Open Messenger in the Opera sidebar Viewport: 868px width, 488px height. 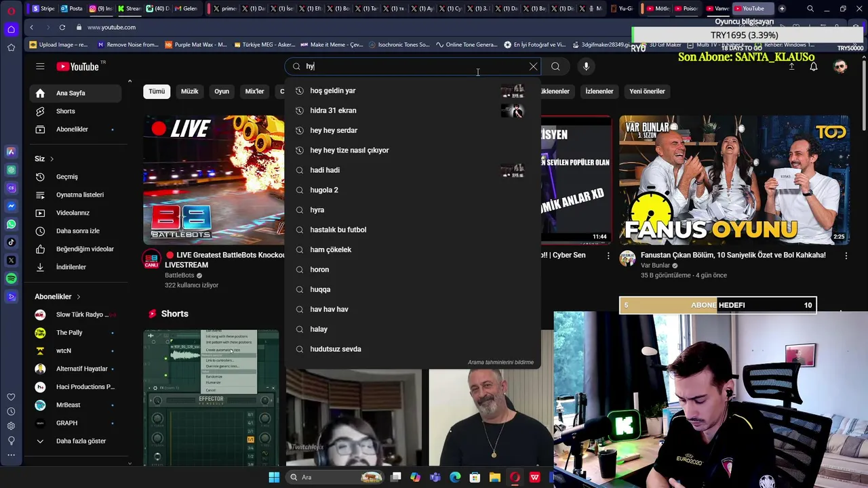[11, 206]
